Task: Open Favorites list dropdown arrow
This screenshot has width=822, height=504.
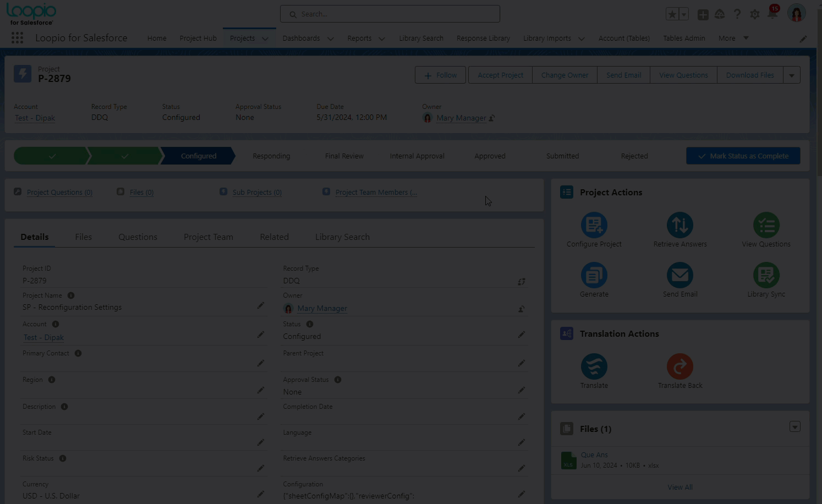Action: 684,14
